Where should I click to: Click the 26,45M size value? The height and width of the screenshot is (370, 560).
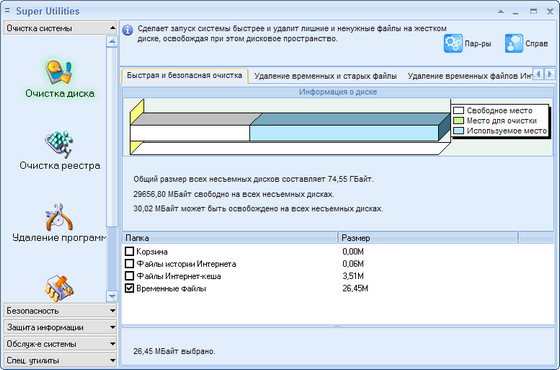click(355, 288)
